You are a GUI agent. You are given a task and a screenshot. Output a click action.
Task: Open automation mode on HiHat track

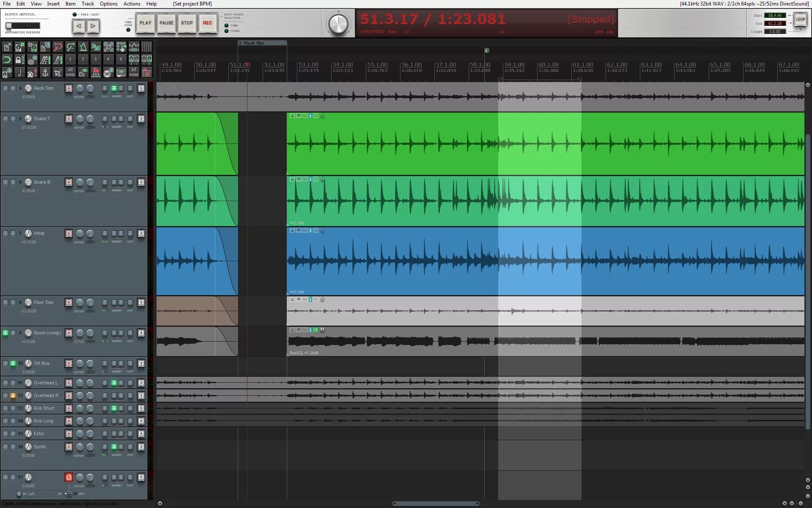pos(69,233)
